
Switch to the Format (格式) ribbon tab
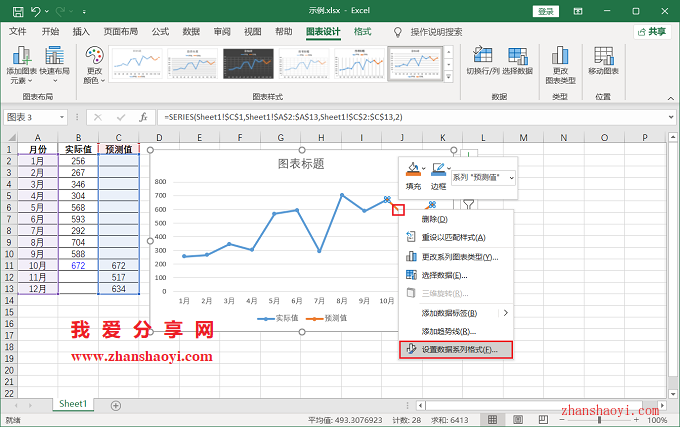[x=363, y=32]
